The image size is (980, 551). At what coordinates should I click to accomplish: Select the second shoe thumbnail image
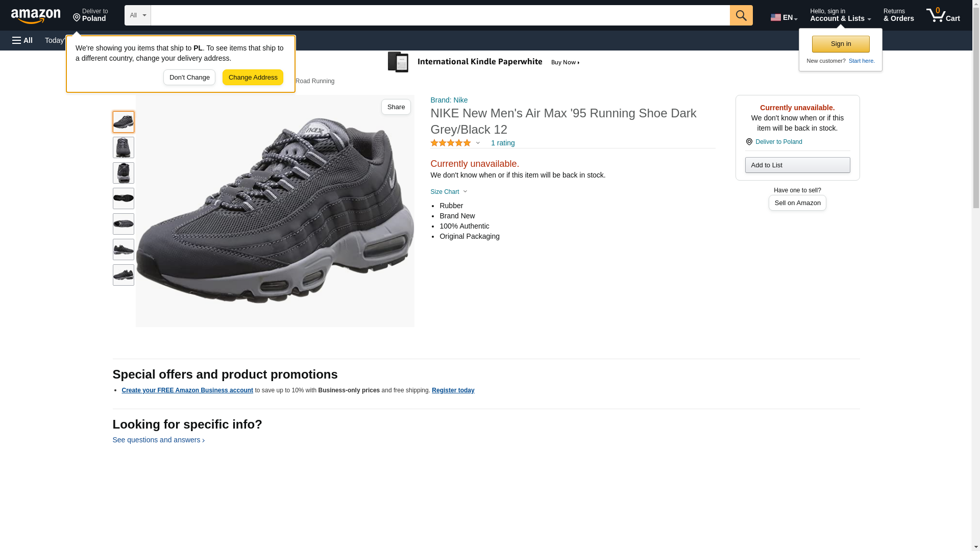[123, 147]
